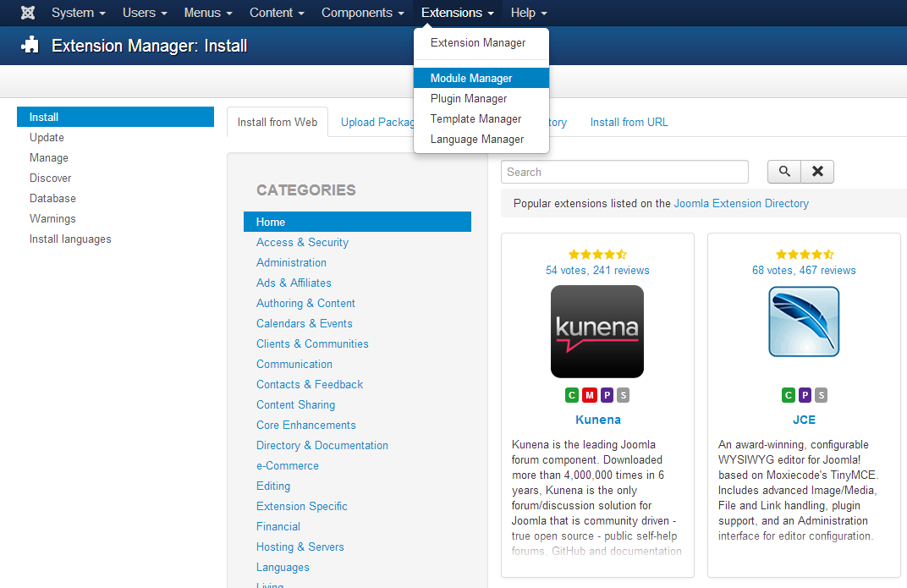Open the Kunena extension title link
This screenshot has height=588, width=907.
(598, 420)
